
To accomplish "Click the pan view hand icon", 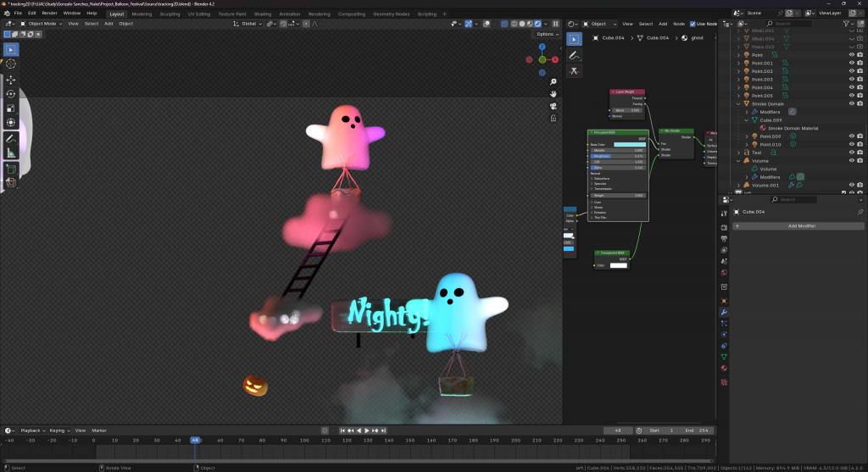I will click(x=553, y=94).
